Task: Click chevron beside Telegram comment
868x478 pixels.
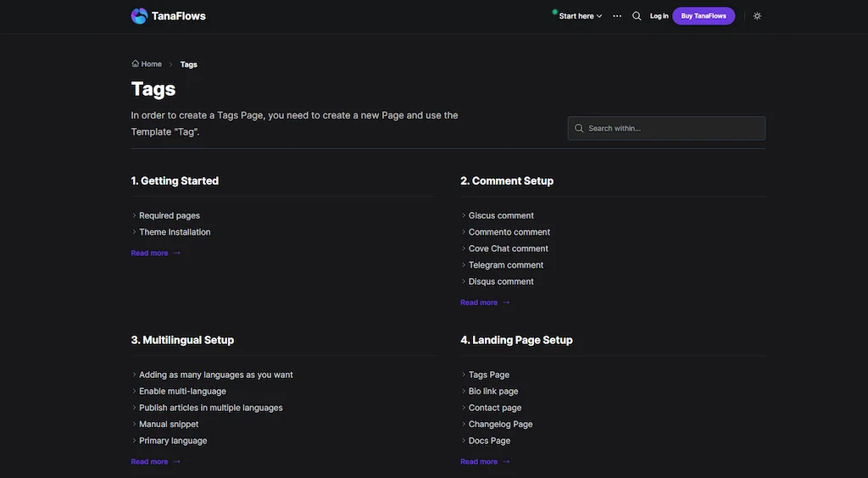Action: tap(464, 265)
